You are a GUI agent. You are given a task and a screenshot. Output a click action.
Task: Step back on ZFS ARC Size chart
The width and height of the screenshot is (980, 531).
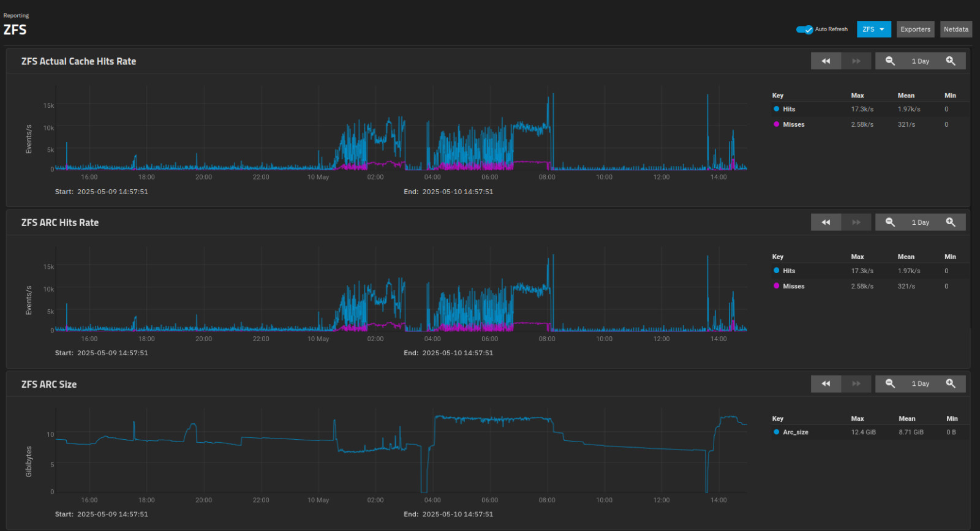(x=826, y=384)
